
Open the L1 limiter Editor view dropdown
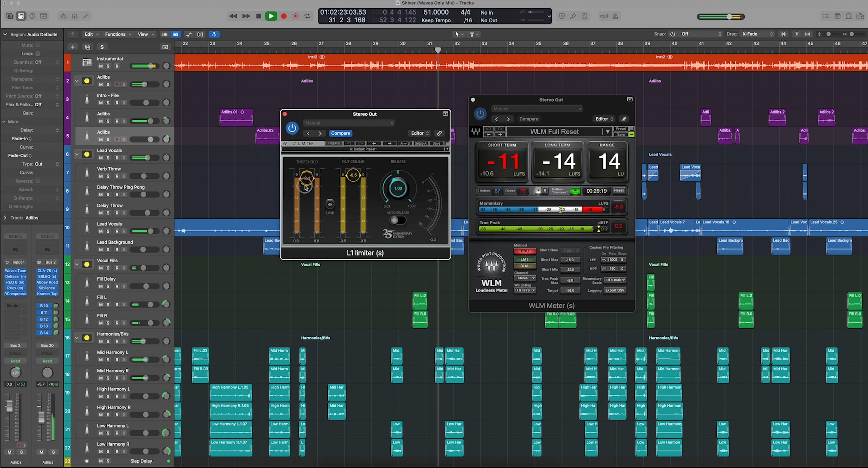tap(419, 133)
